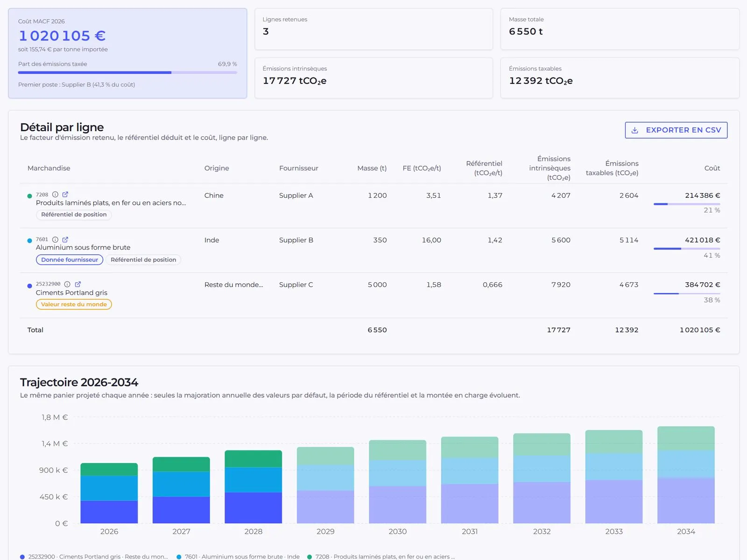Click the Part des émissions taxée progress bar
The height and width of the screenshot is (560, 747).
(127, 72)
